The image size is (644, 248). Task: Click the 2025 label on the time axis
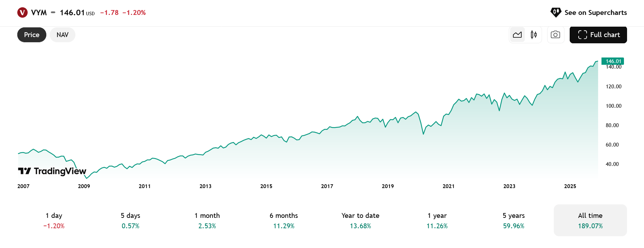(570, 186)
